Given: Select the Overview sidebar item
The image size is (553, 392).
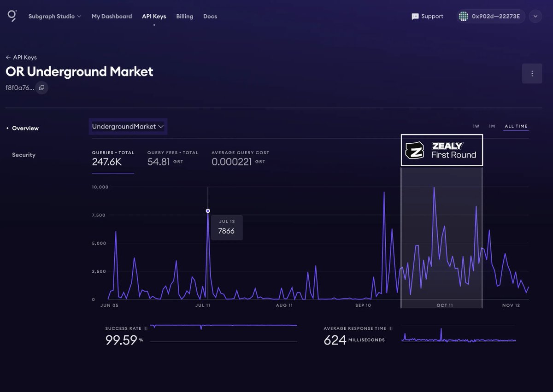Looking at the screenshot, I should pyautogui.click(x=25, y=128).
